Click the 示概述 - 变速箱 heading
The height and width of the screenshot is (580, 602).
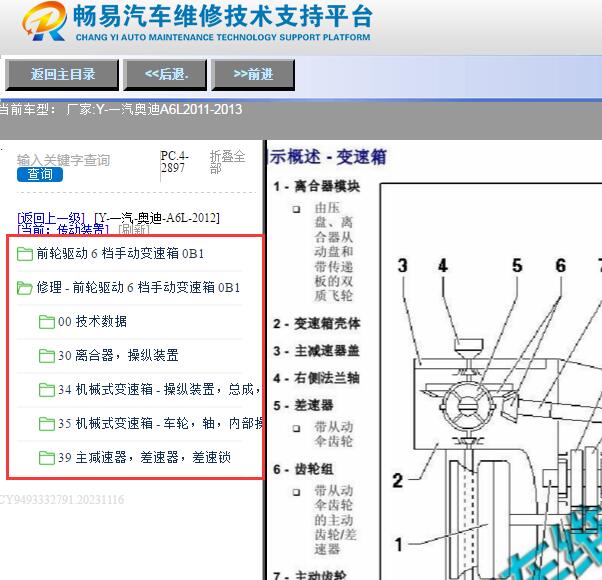[327, 157]
